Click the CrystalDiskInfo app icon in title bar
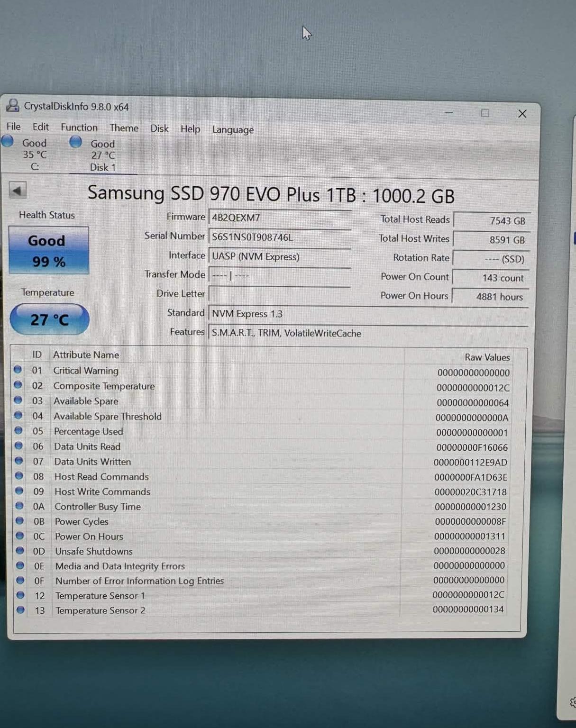 coord(13,105)
